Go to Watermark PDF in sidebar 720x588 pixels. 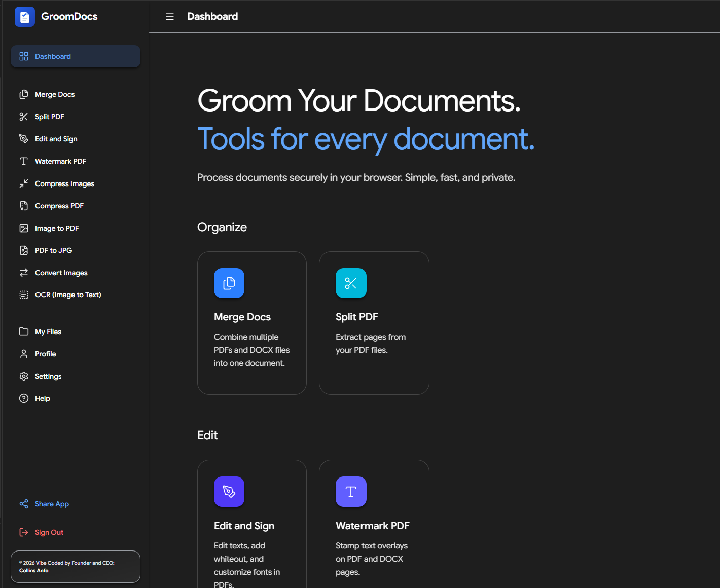click(76, 161)
